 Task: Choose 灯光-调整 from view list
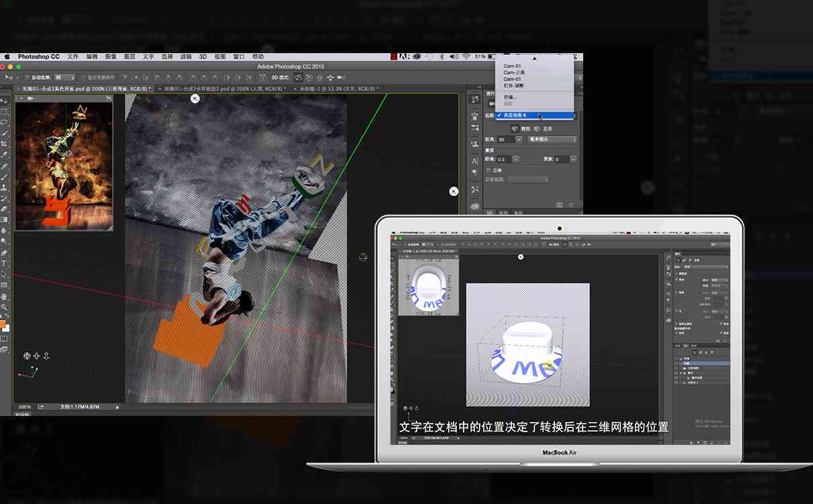[x=515, y=85]
